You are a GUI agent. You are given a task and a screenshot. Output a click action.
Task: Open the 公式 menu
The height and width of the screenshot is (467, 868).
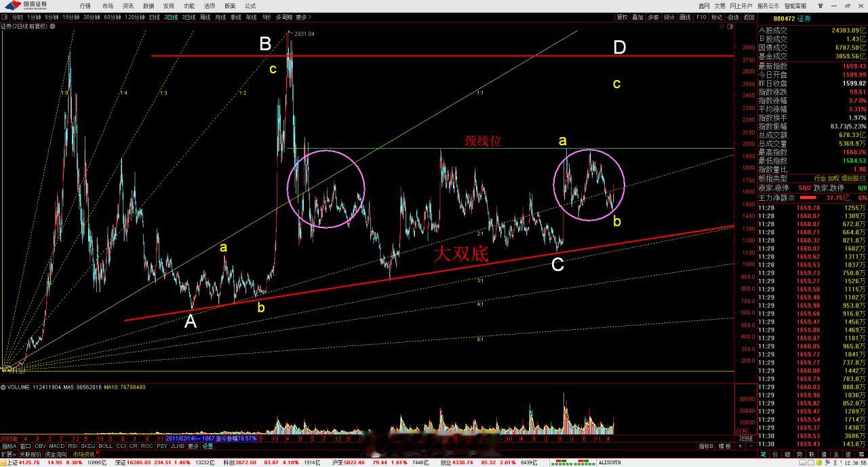click(x=250, y=6)
